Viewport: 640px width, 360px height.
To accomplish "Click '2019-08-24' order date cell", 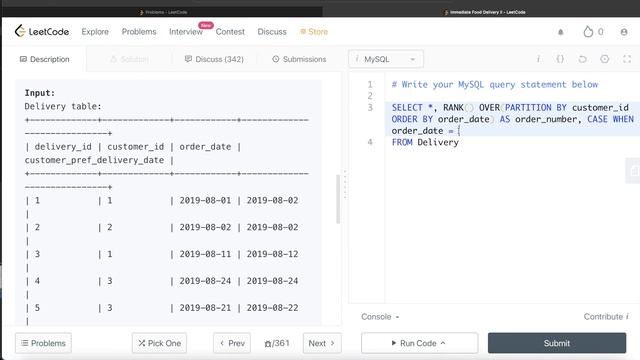I will point(205,281).
